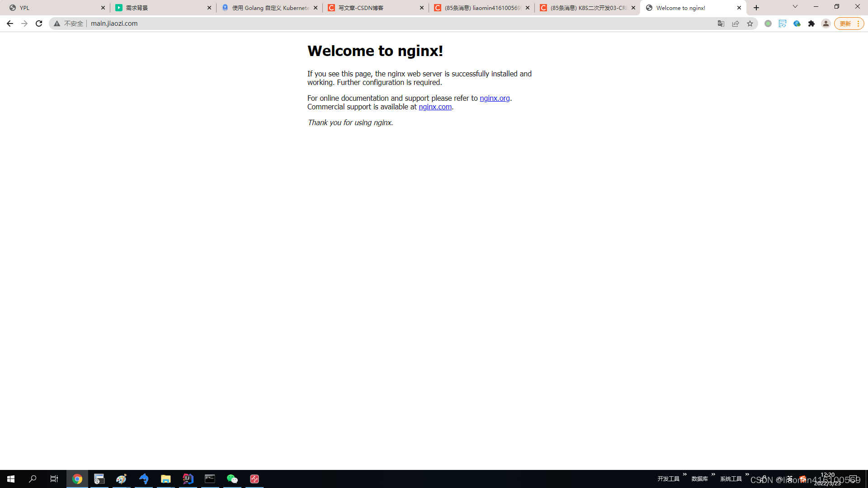The height and width of the screenshot is (488, 868).
Task: Expand the 数据库 taskbar toolbar chevron
Action: click(713, 474)
